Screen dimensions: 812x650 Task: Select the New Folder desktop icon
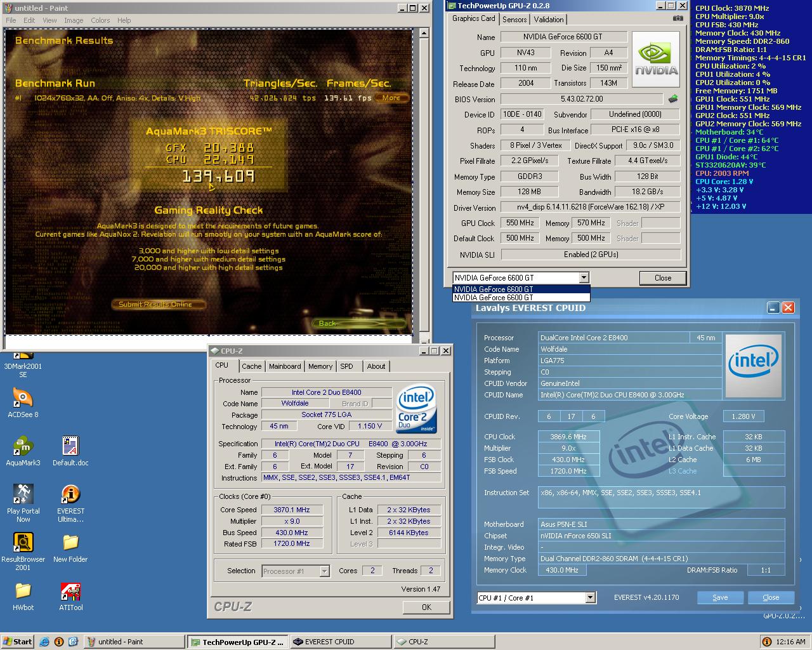pyautogui.click(x=70, y=548)
